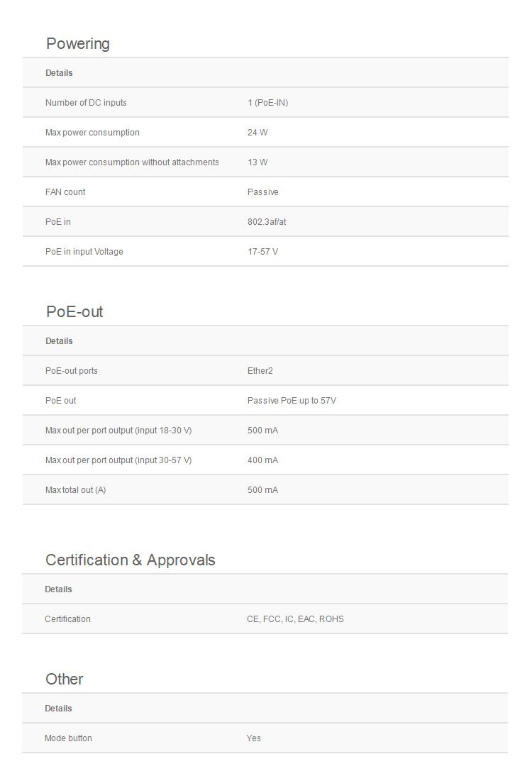This screenshot has width=532, height=771.
Task: Select the Passive PoE up to 57V text
Action: [x=292, y=401]
